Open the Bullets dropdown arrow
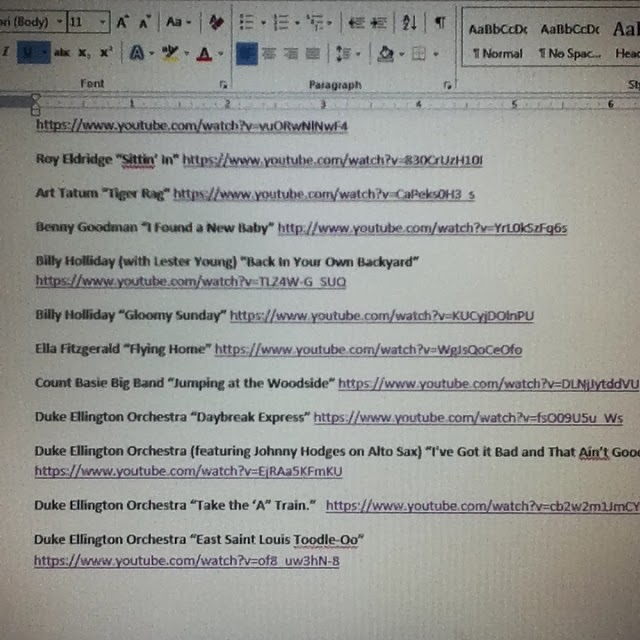 point(264,23)
